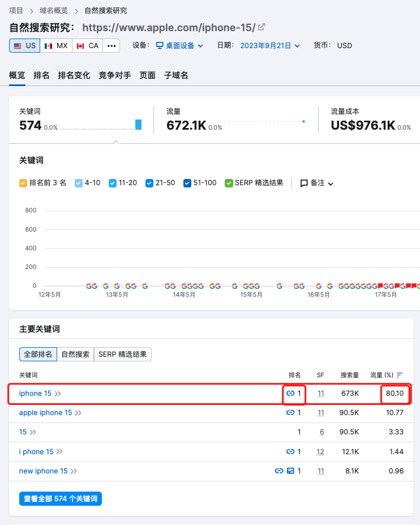Image resolution: width=420 pixels, height=525 pixels.
Task: Click double-chevron icon next to keyword 15
Action: 33,432
